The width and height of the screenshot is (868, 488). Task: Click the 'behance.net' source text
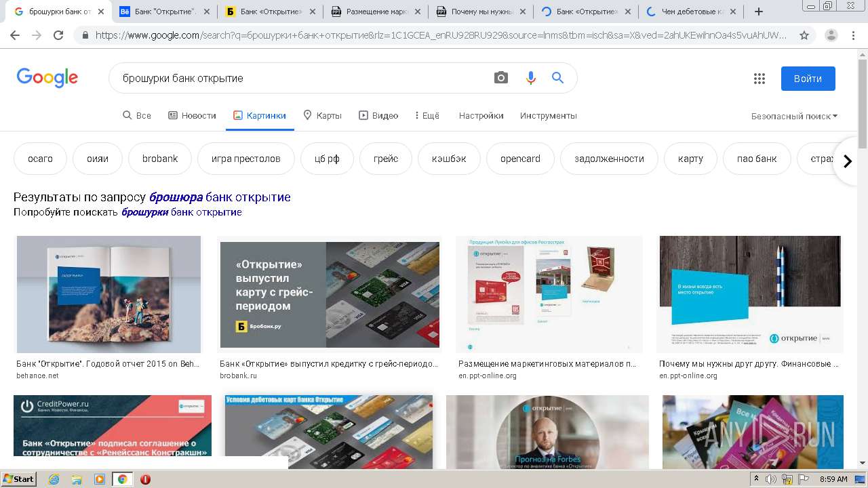pyautogui.click(x=38, y=375)
